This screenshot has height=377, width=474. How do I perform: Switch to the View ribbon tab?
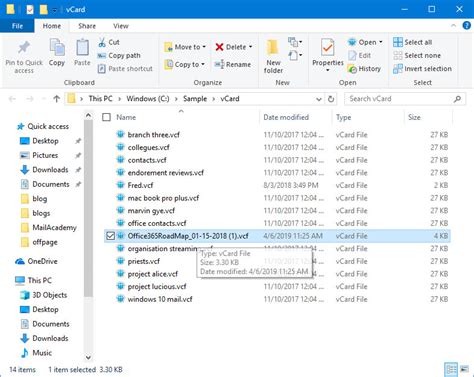[121, 26]
